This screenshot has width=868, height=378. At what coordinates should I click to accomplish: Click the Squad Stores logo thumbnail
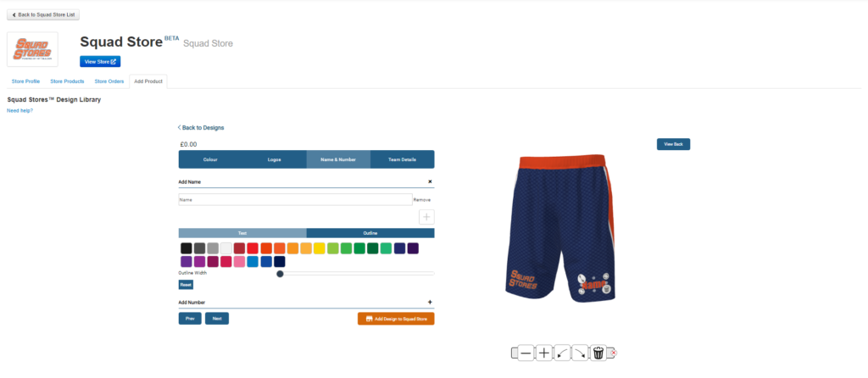pyautogui.click(x=32, y=49)
